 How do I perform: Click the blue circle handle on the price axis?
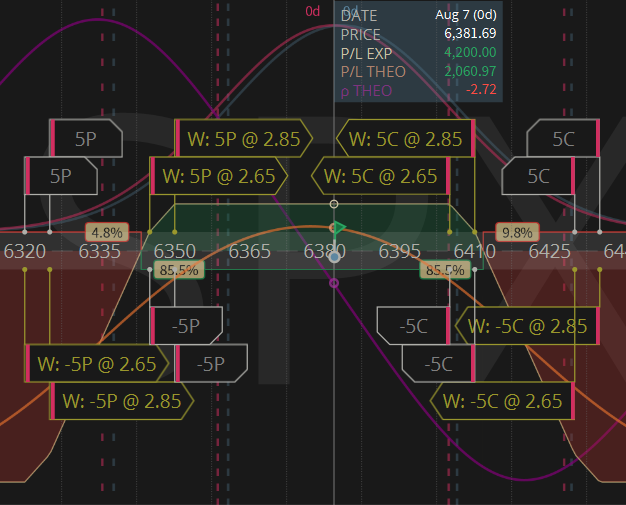tap(334, 257)
